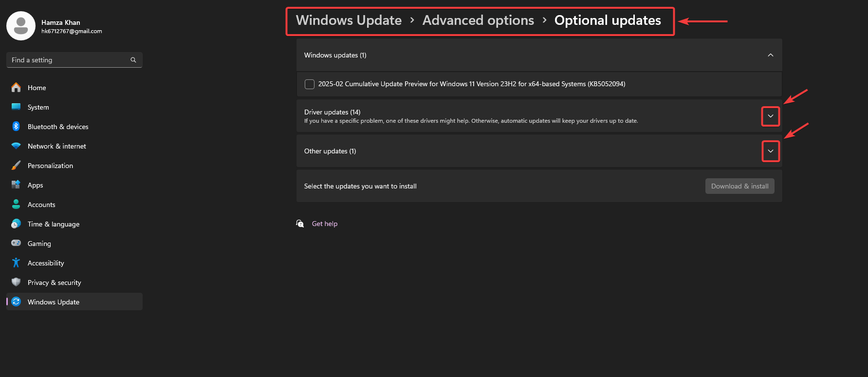Go back to Advanced options breadcrumb

pos(478,20)
